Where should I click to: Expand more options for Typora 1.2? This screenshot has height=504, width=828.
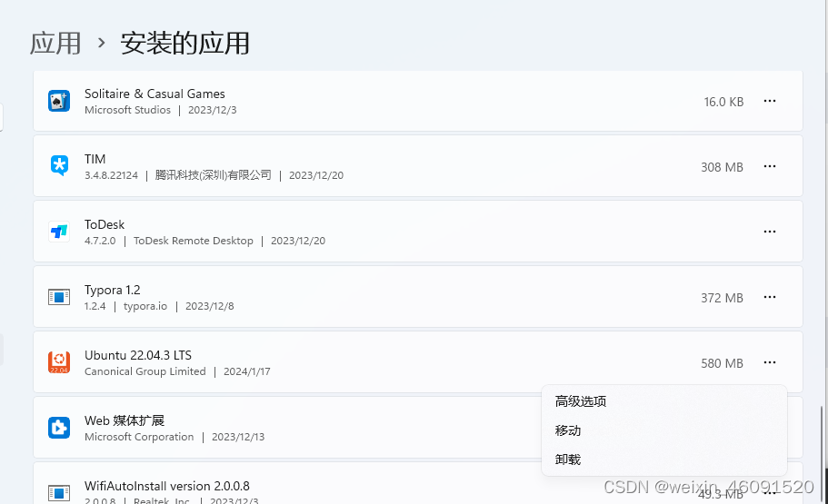click(770, 297)
